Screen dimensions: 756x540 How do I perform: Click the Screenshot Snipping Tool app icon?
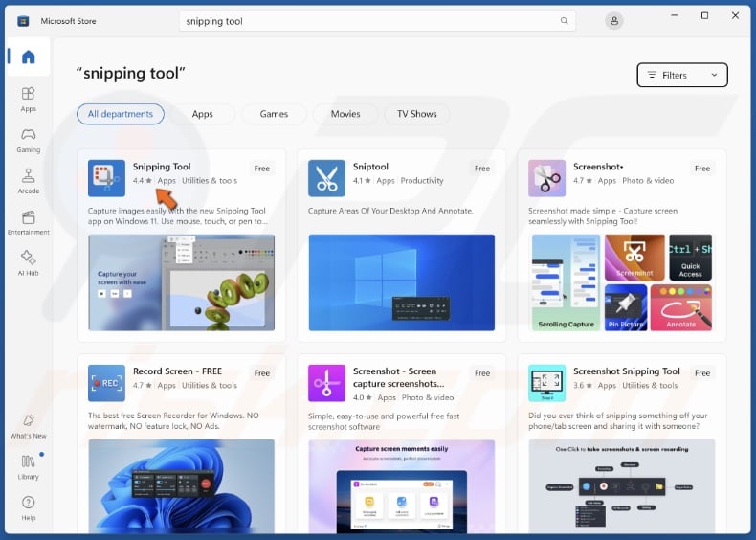coord(546,383)
